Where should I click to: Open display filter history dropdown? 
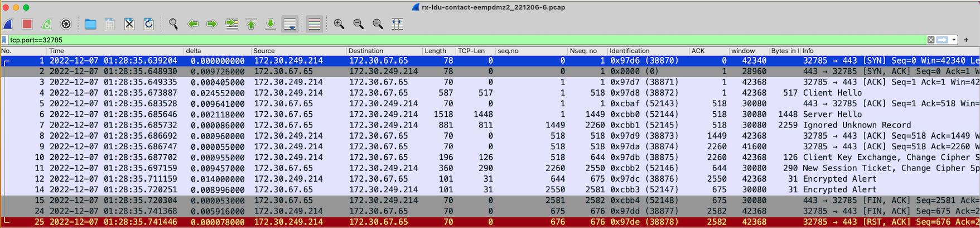954,40
